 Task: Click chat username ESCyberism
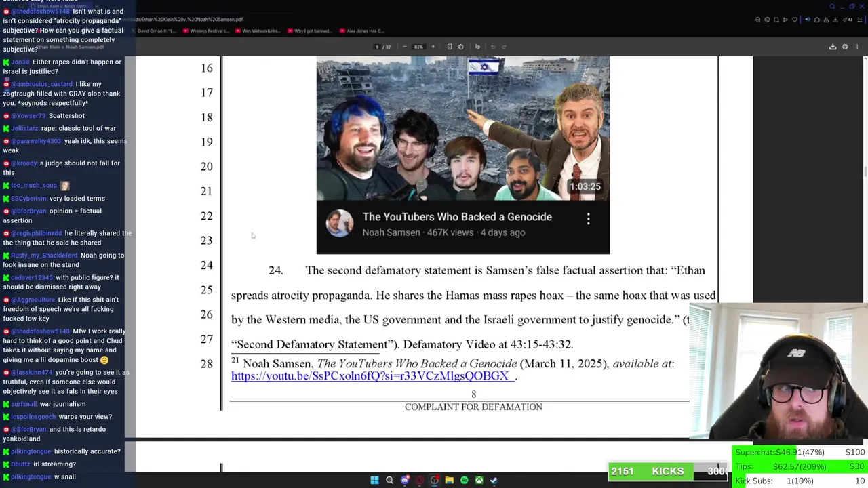point(28,199)
